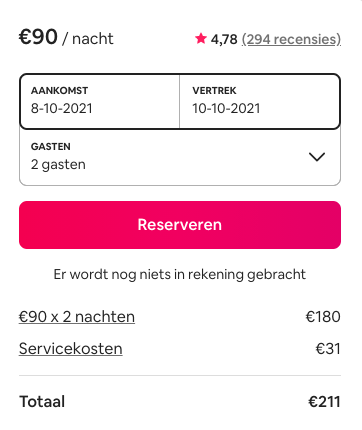Click the 8-10-2021 arrival date value
Image resolution: width=362 pixels, height=430 pixels.
[62, 108]
